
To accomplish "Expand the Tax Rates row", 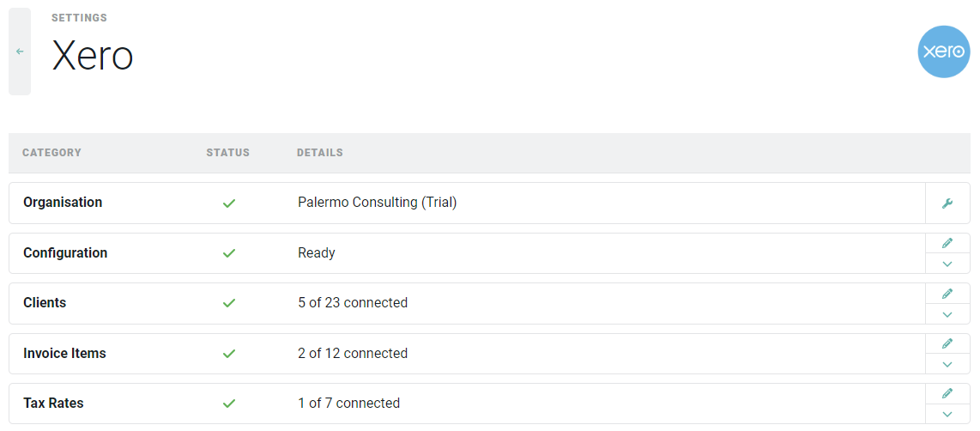I will 947,414.
